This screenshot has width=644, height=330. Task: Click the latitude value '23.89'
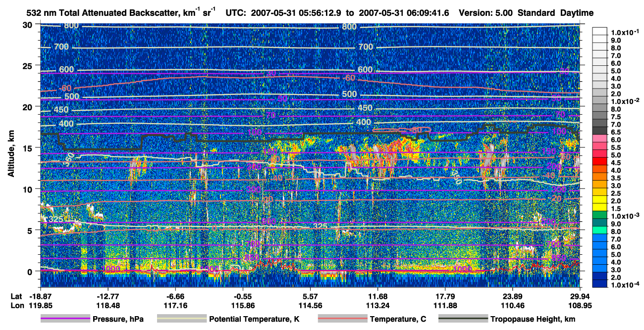(513, 296)
